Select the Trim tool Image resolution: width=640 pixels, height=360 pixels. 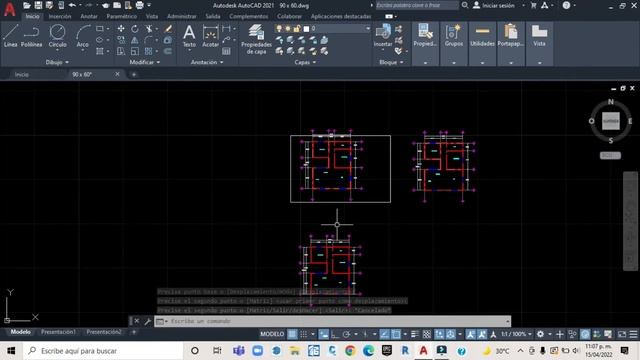(x=149, y=29)
